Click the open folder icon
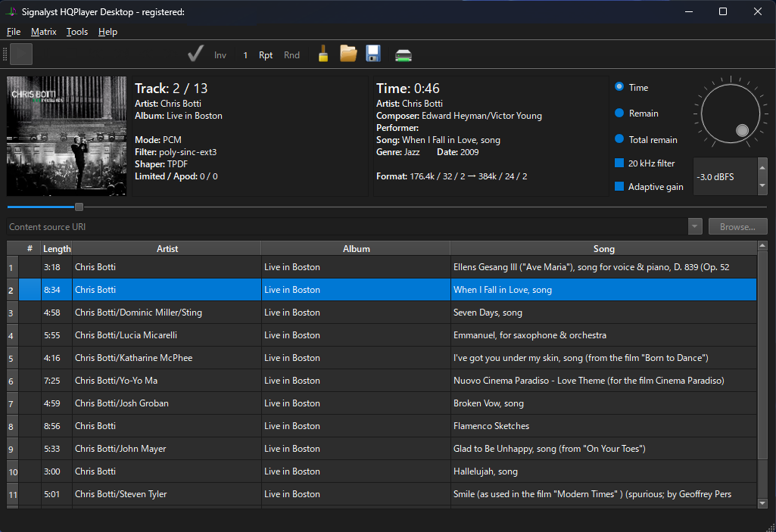This screenshot has width=776, height=532. click(x=348, y=54)
